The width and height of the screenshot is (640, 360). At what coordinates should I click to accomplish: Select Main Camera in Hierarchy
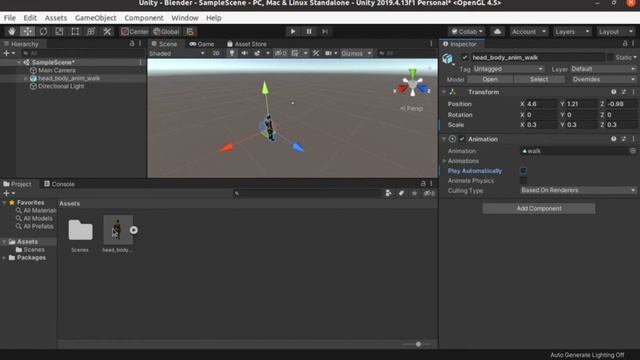(57, 70)
